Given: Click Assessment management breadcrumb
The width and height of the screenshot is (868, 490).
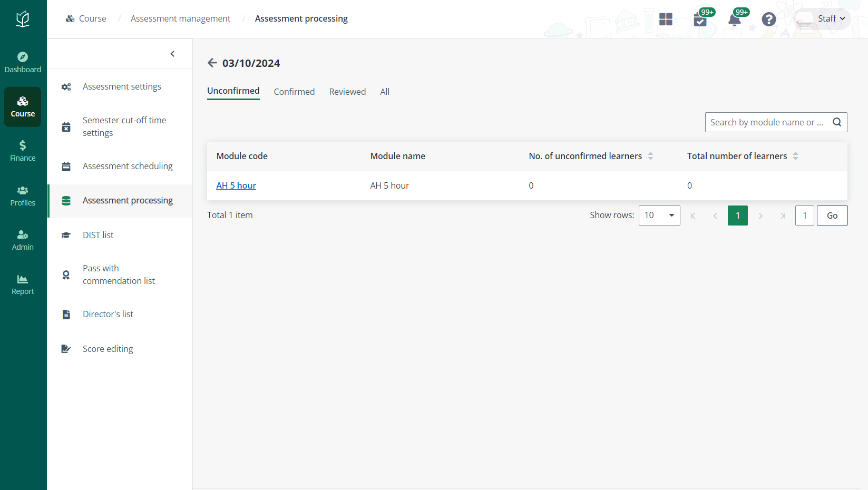Looking at the screenshot, I should (180, 18).
